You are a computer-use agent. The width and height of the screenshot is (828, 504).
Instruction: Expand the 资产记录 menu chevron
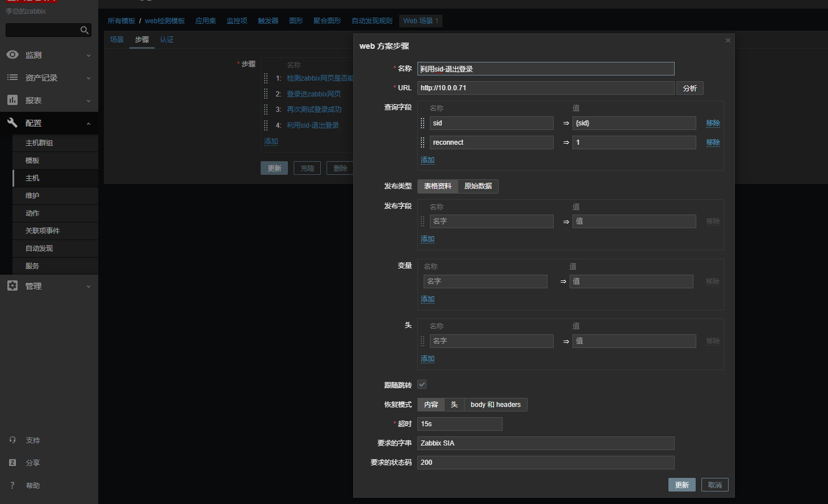click(89, 78)
